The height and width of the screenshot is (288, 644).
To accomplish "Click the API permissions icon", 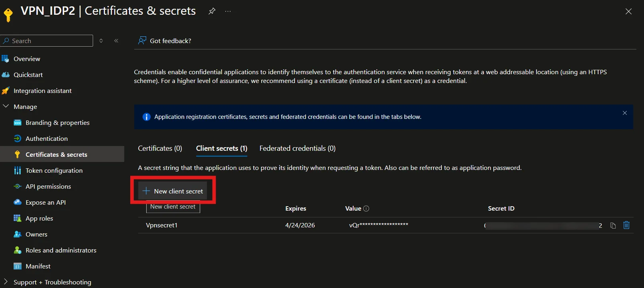I will [x=17, y=186].
